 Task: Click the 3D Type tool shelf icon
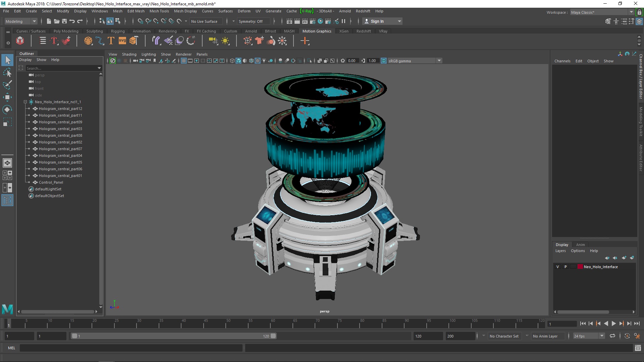(111, 41)
